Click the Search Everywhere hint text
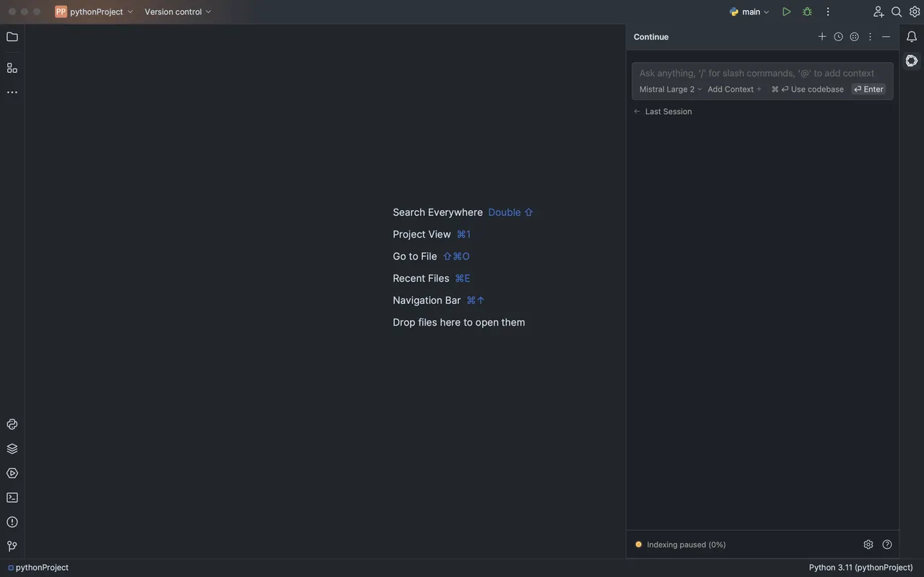The width and height of the screenshot is (924, 577). [437, 212]
